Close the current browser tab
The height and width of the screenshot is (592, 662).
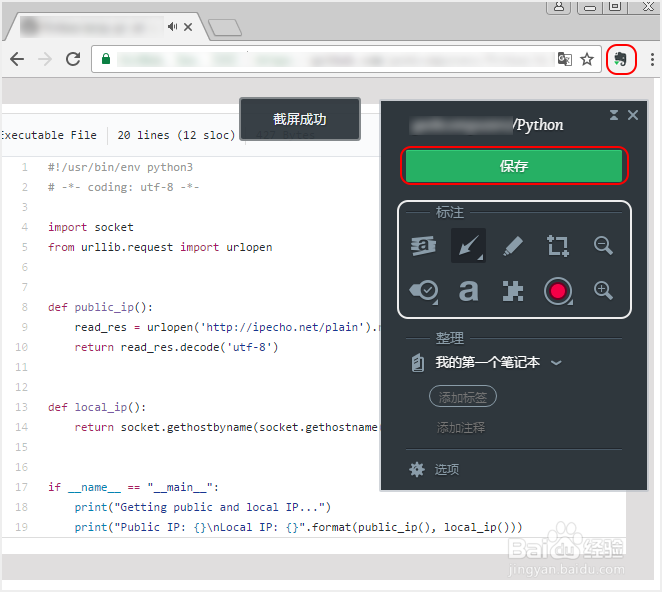click(x=188, y=27)
